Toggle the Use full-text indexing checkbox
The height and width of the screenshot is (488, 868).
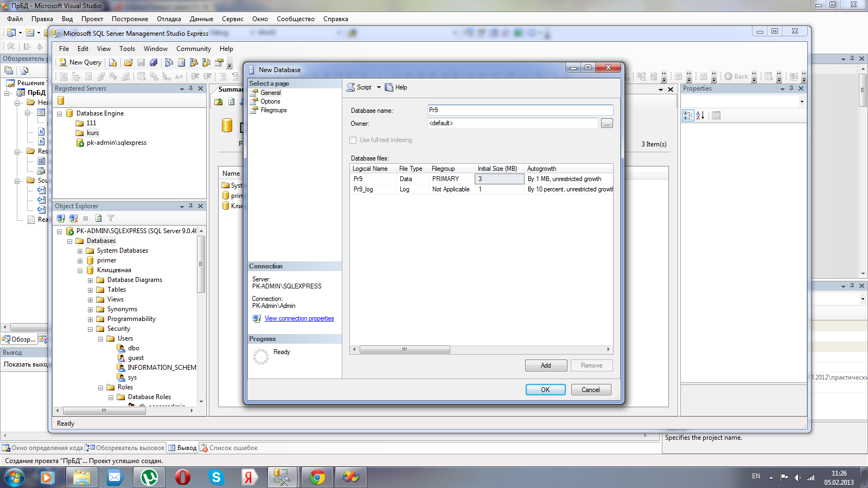coord(353,140)
